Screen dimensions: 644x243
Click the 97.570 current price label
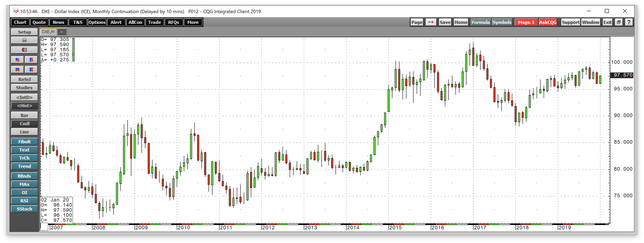(622, 75)
